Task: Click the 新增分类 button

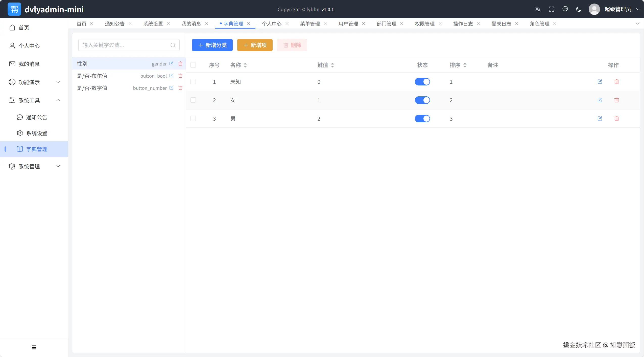Action: point(212,45)
